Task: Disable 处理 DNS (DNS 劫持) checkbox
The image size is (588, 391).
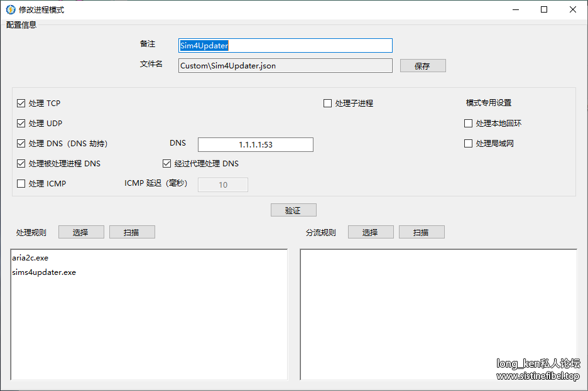Action: tap(21, 144)
